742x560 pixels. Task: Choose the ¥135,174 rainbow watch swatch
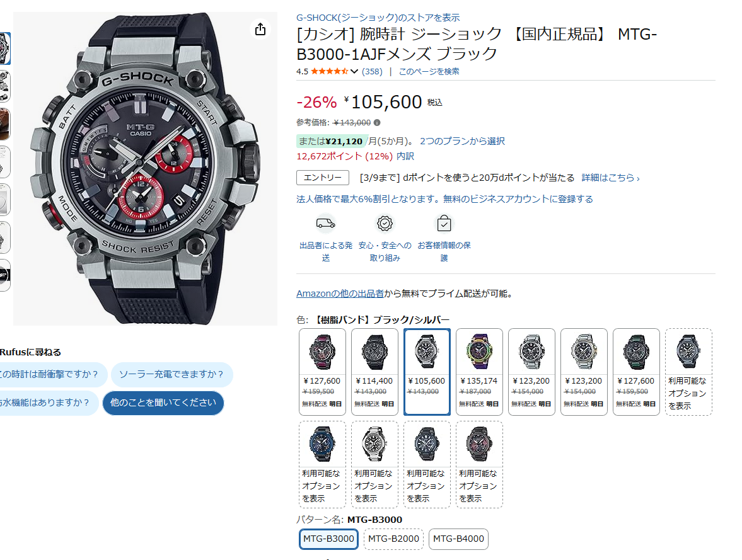479,372
